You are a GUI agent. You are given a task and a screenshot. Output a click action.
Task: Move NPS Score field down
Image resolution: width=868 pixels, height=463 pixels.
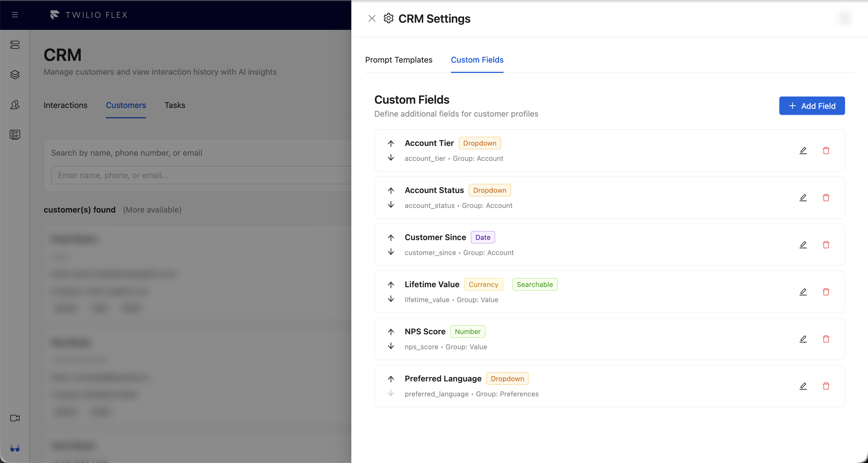tap(391, 346)
